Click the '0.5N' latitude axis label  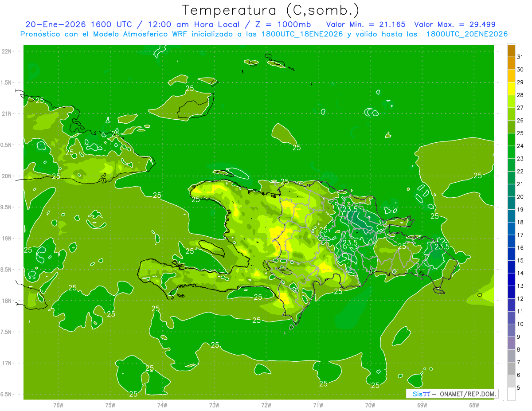coord(7,145)
